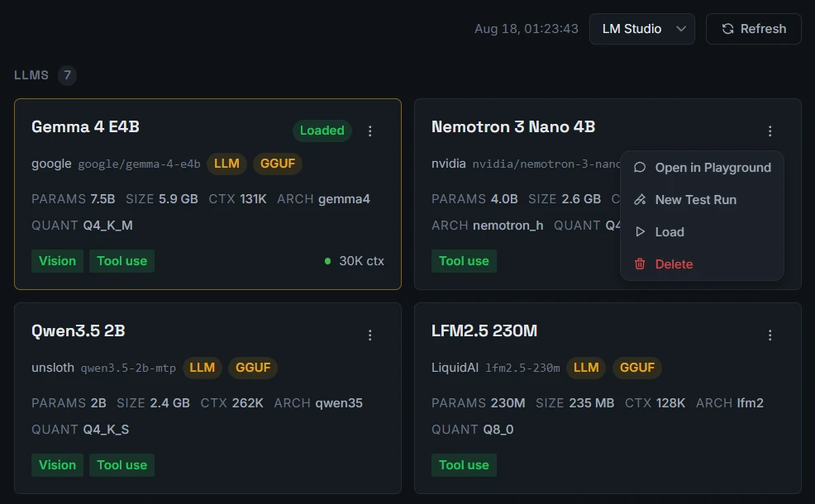Click the red trash Delete icon
The image size is (815, 504).
coord(640,264)
